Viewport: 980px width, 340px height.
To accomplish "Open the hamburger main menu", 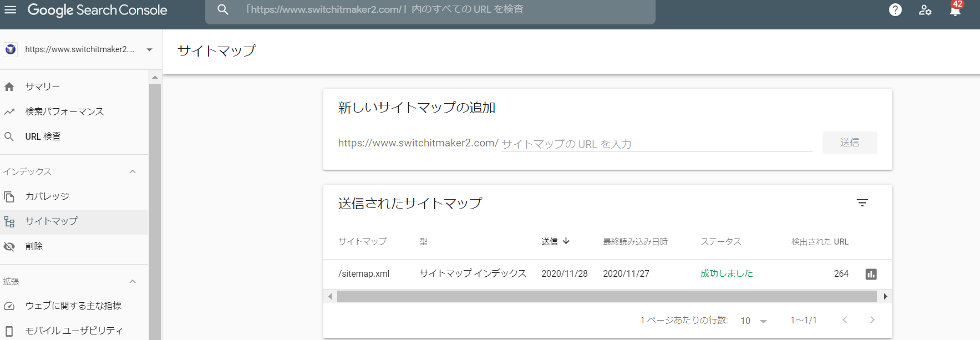I will [x=10, y=10].
